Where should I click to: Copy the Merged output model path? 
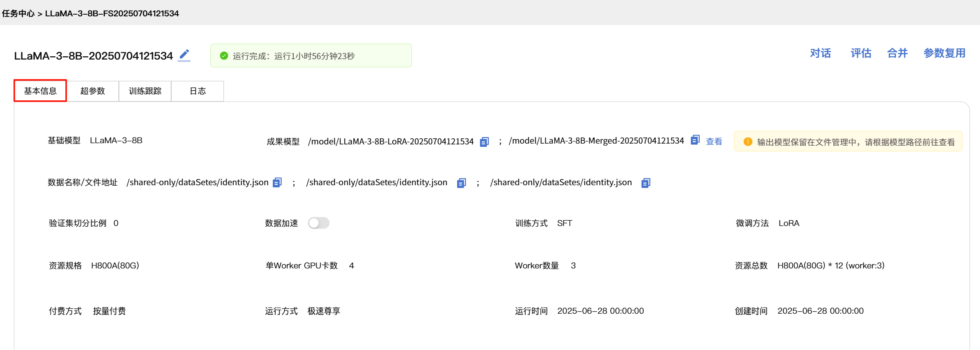pos(695,140)
